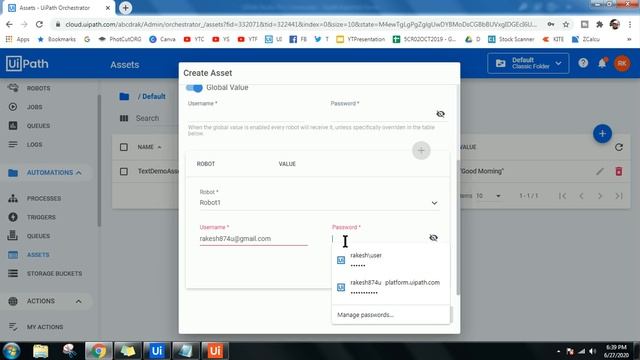Open the browser extensions puzzle icon

[x=599, y=24]
